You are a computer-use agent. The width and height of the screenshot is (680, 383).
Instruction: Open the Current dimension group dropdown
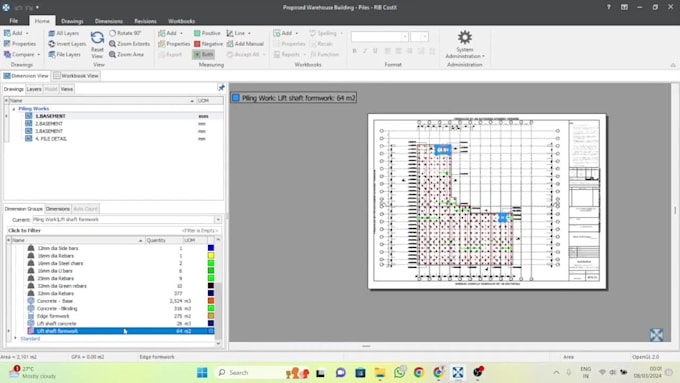(x=218, y=220)
